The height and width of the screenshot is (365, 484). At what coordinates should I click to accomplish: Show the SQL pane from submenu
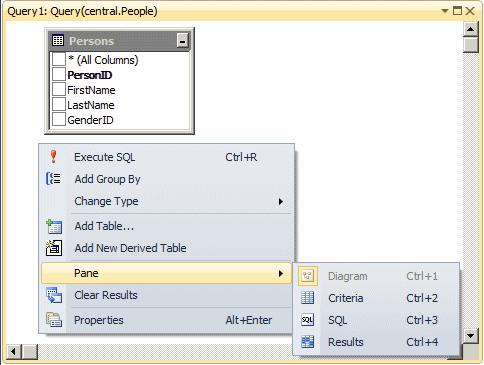376,320
